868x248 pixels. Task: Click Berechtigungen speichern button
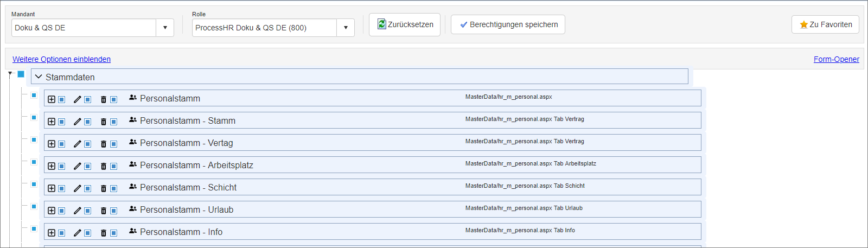click(x=508, y=24)
